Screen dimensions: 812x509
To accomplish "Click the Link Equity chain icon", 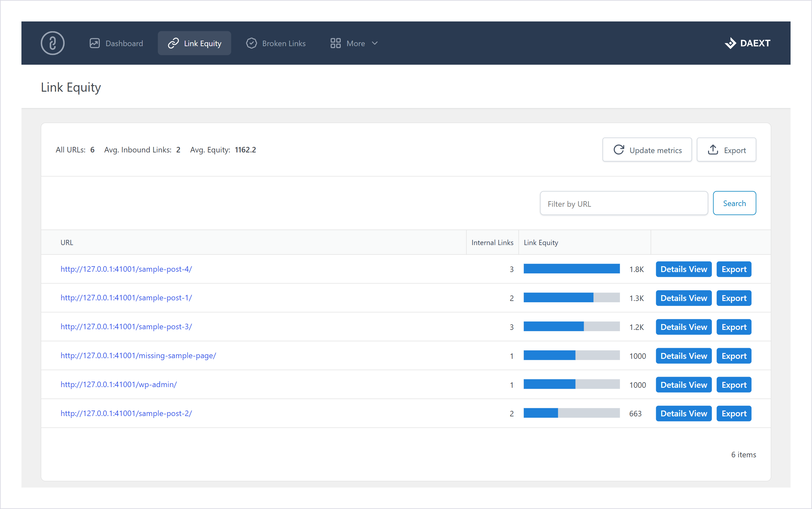I will (173, 43).
